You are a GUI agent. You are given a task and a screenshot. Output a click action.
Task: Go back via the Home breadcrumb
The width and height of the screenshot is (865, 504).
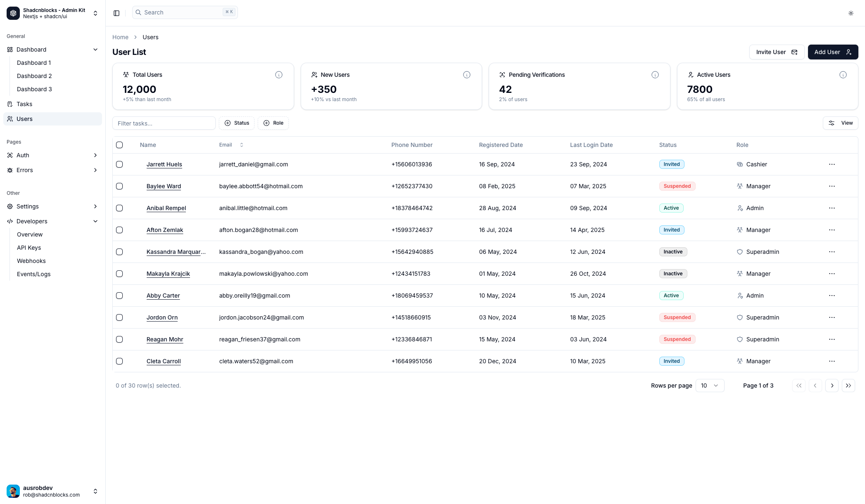click(x=120, y=37)
